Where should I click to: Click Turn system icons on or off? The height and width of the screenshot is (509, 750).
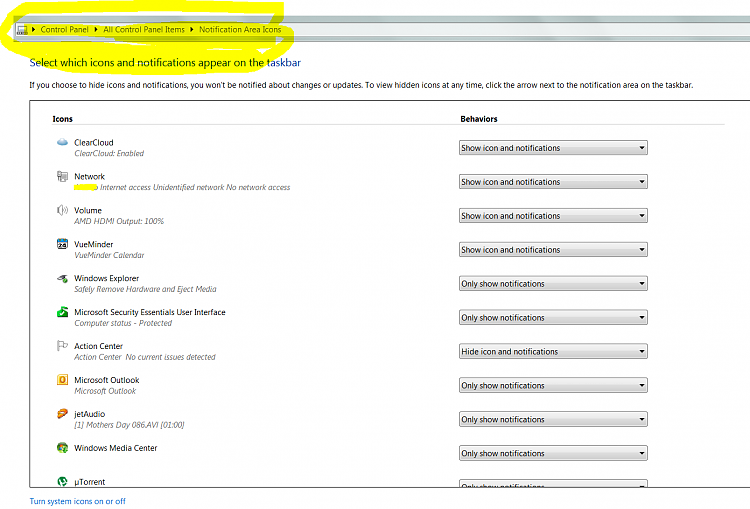[77, 501]
